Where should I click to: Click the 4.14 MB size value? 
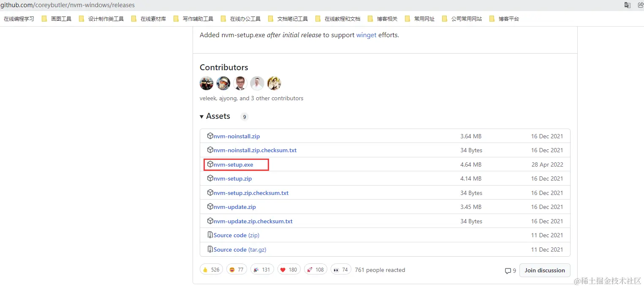click(471, 178)
